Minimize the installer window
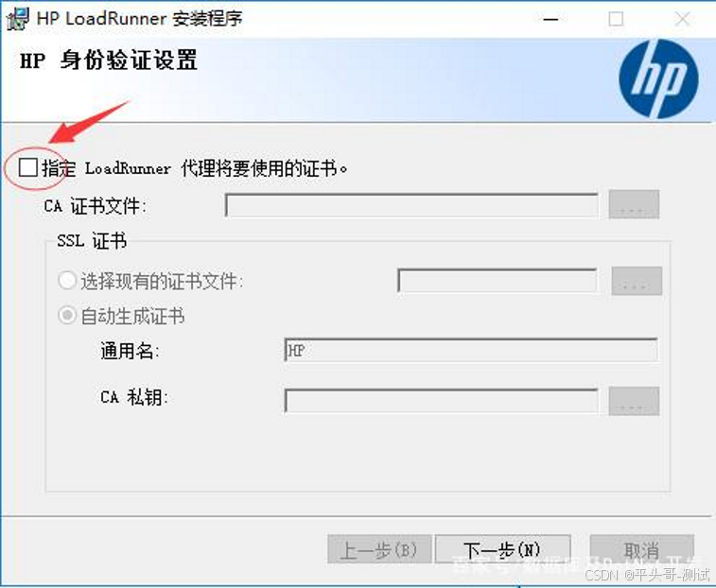Image resolution: width=716 pixels, height=588 pixels. pyautogui.click(x=550, y=19)
